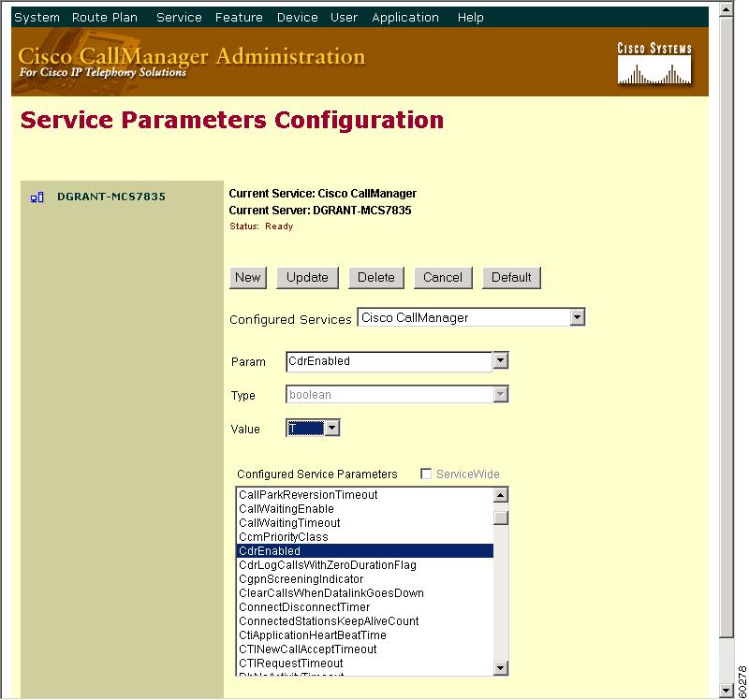Select ConnectDisconnectTimer parameter
This screenshot has width=749, height=700.
pos(364,607)
